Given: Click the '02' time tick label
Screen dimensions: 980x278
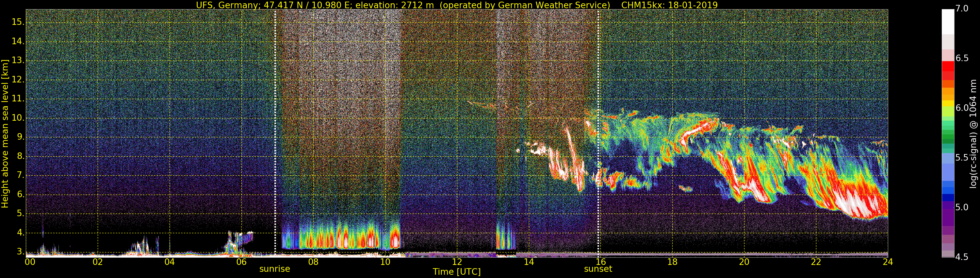Looking at the screenshot, I should point(98,262).
